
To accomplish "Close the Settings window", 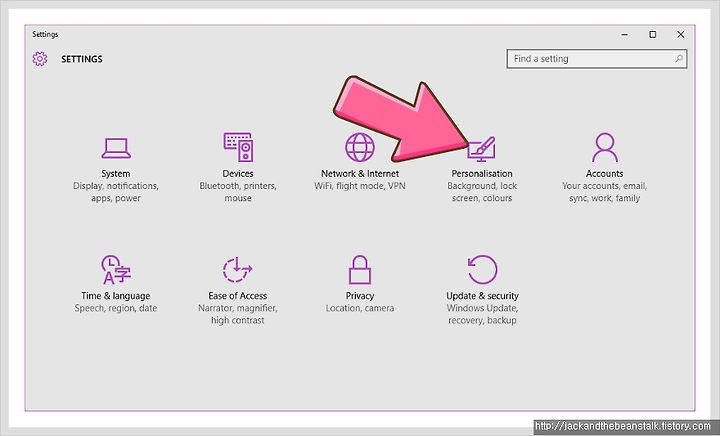I will (681, 34).
